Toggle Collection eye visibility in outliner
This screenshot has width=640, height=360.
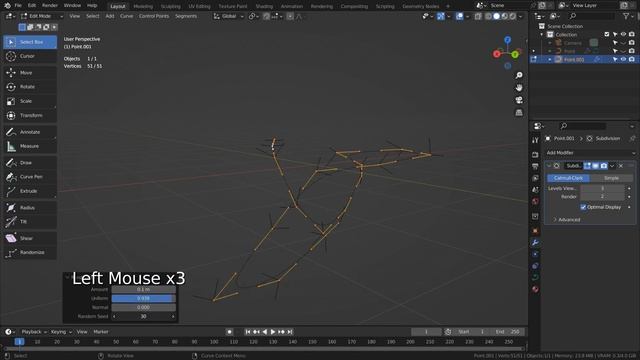tap(623, 34)
